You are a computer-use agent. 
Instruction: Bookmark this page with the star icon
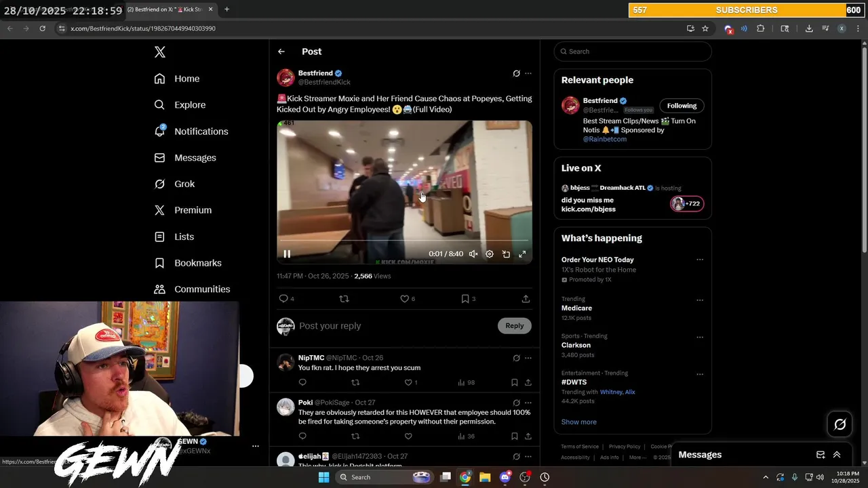point(705,28)
